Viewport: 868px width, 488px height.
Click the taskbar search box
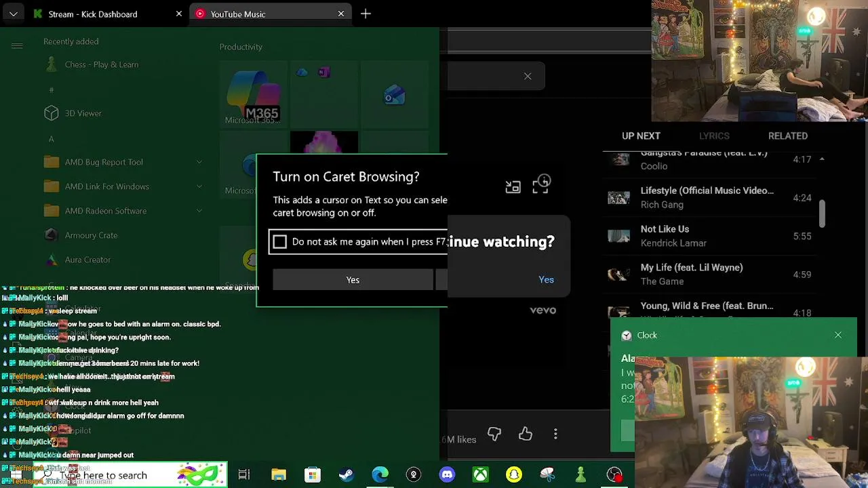coord(129,475)
